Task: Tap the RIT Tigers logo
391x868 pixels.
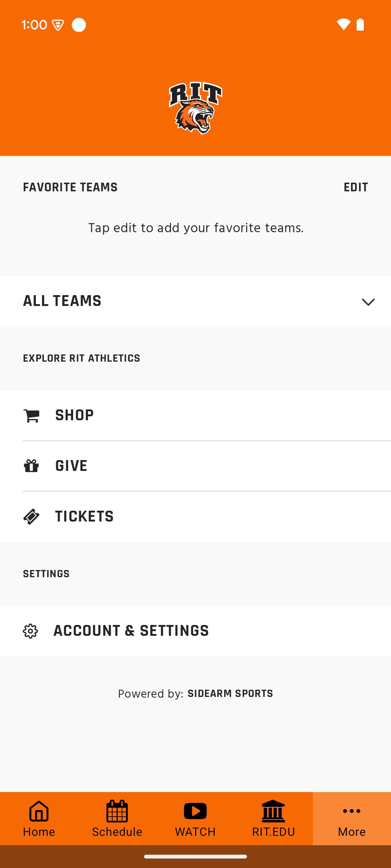Action: click(195, 108)
